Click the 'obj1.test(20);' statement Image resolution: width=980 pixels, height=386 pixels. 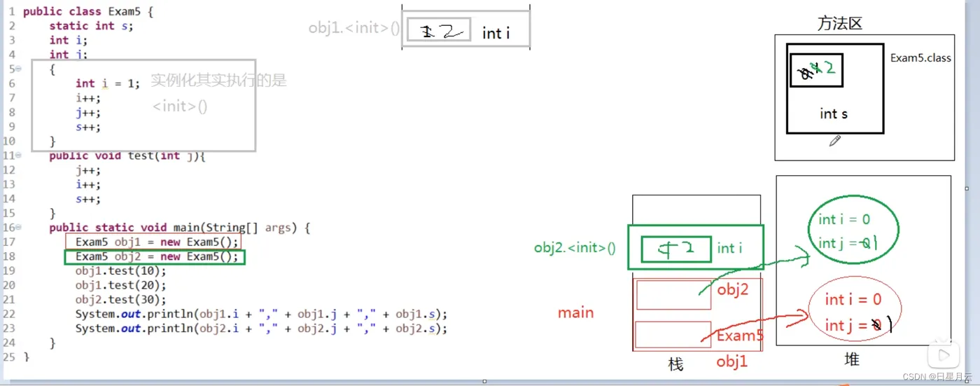click(x=121, y=285)
